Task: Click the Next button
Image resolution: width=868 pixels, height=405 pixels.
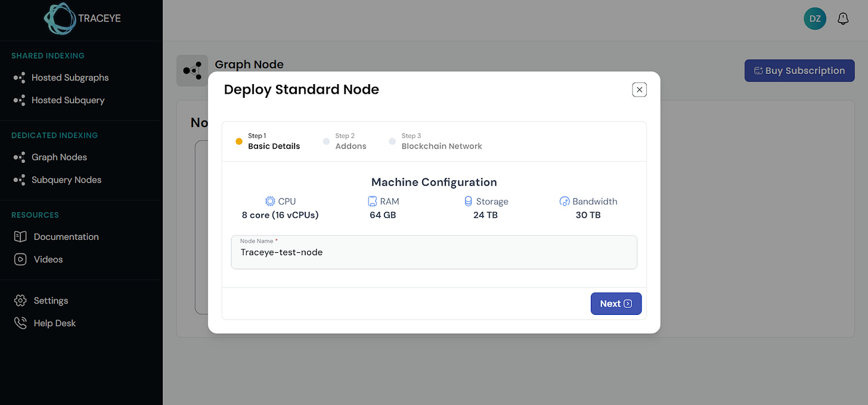Action: pos(616,304)
